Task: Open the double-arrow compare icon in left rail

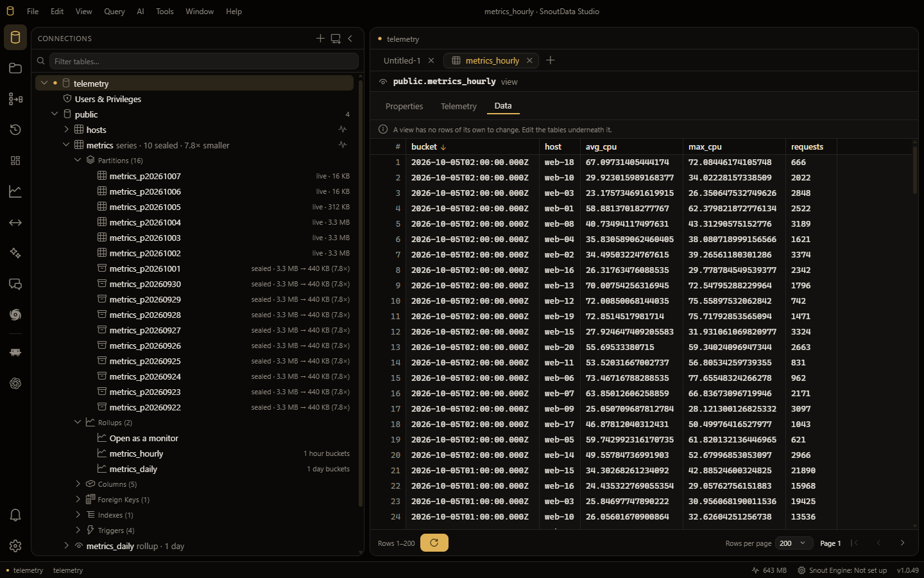Action: point(15,222)
